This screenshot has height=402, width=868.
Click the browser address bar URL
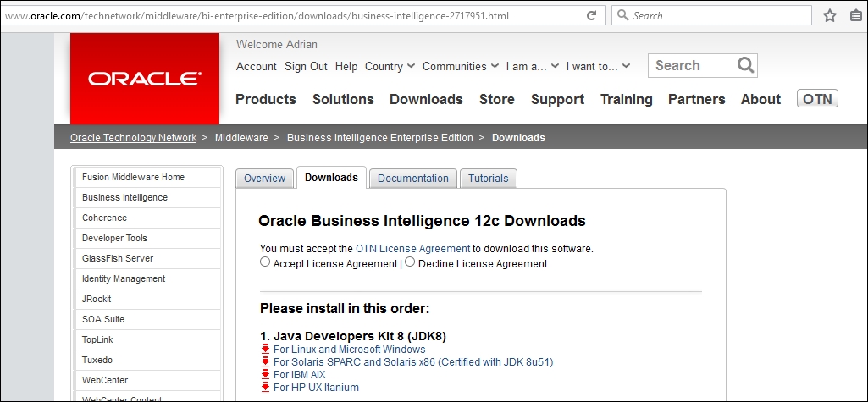257,15
